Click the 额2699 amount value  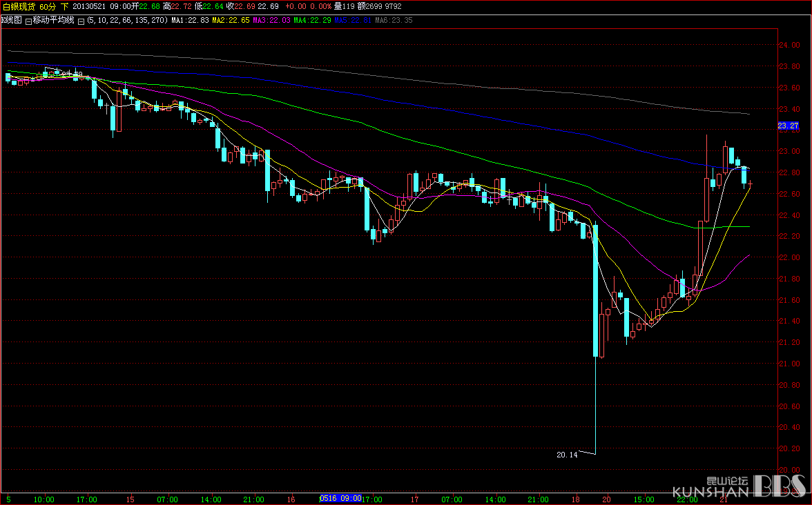click(369, 6)
